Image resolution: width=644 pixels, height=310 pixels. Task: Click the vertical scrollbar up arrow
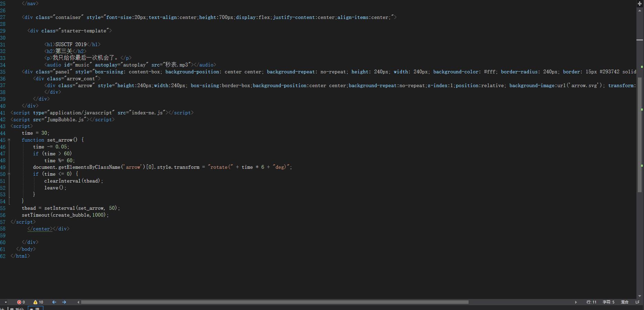pyautogui.click(x=640, y=10)
